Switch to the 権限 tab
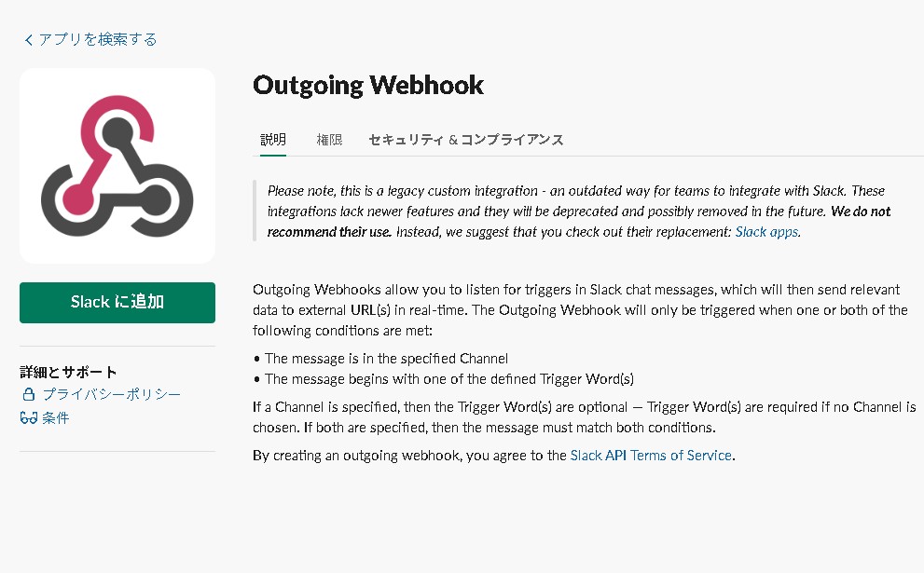 (x=329, y=140)
